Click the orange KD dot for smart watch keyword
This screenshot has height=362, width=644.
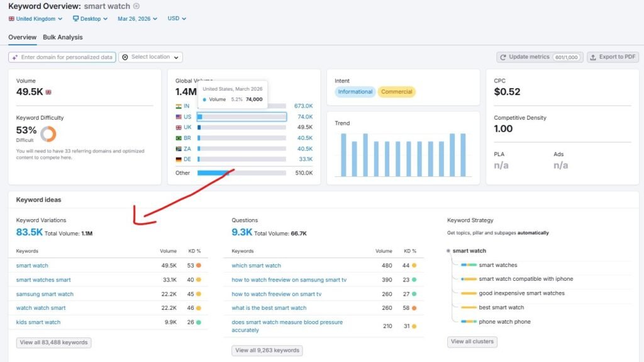click(x=198, y=266)
